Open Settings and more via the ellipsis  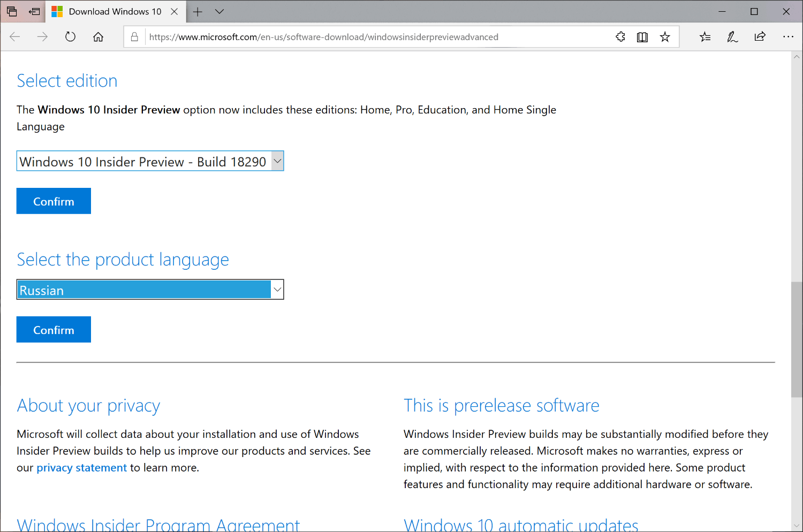click(x=789, y=36)
